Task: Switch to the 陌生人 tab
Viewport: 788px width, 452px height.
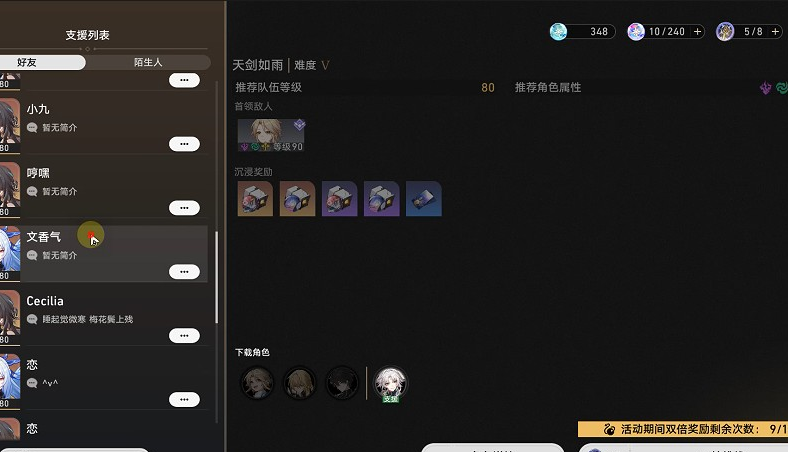Action: (x=148, y=62)
